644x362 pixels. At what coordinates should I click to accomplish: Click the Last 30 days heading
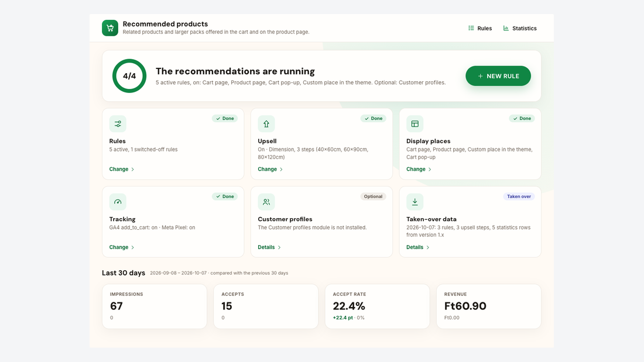(x=123, y=273)
